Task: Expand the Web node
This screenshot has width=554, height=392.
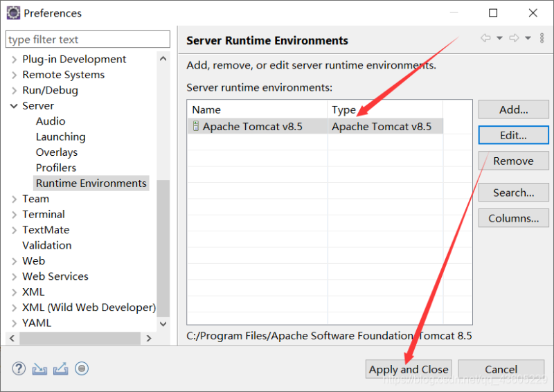Action: (x=14, y=261)
